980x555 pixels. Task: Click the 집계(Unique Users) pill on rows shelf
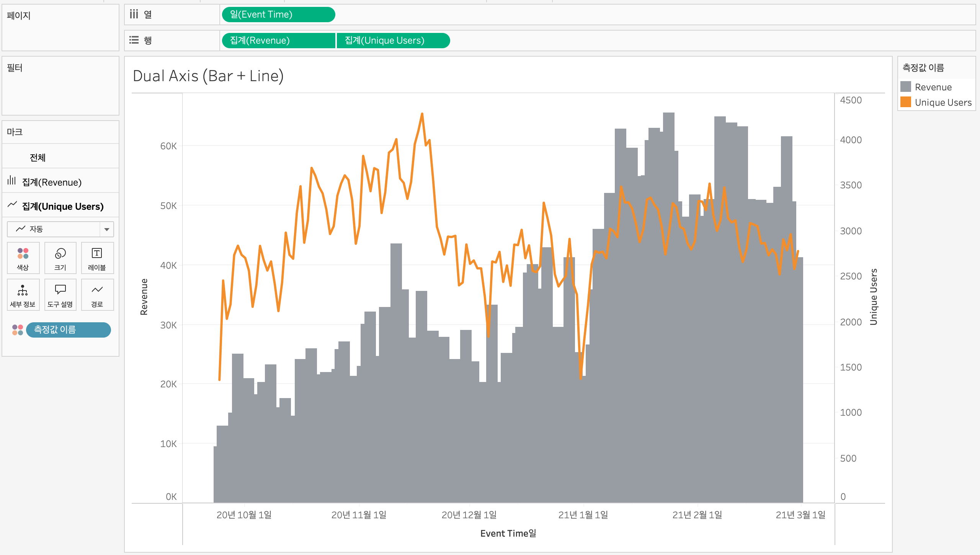[x=393, y=40]
